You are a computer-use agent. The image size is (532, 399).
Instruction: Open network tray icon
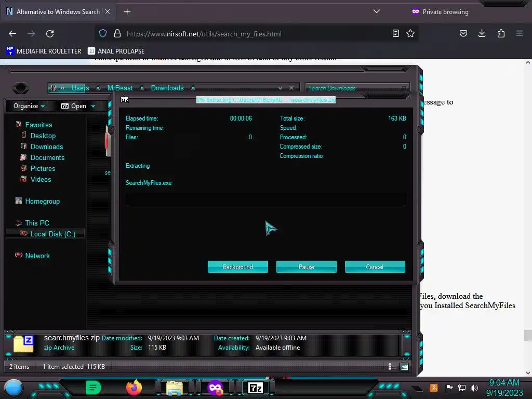(462, 388)
